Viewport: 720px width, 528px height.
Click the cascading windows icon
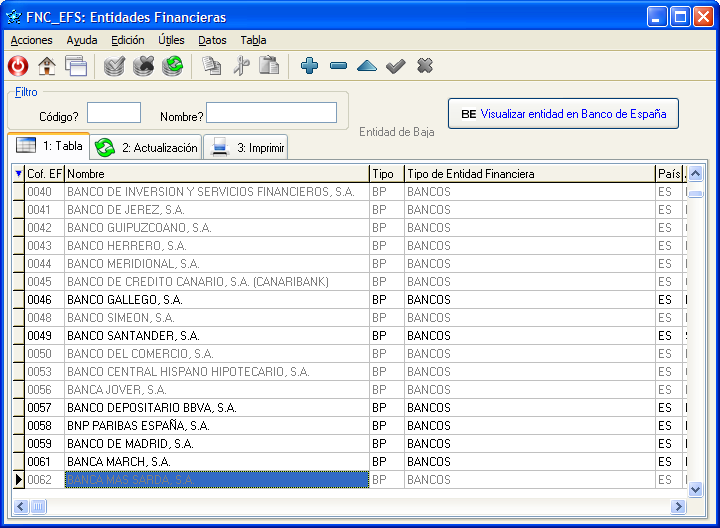pos(76,66)
